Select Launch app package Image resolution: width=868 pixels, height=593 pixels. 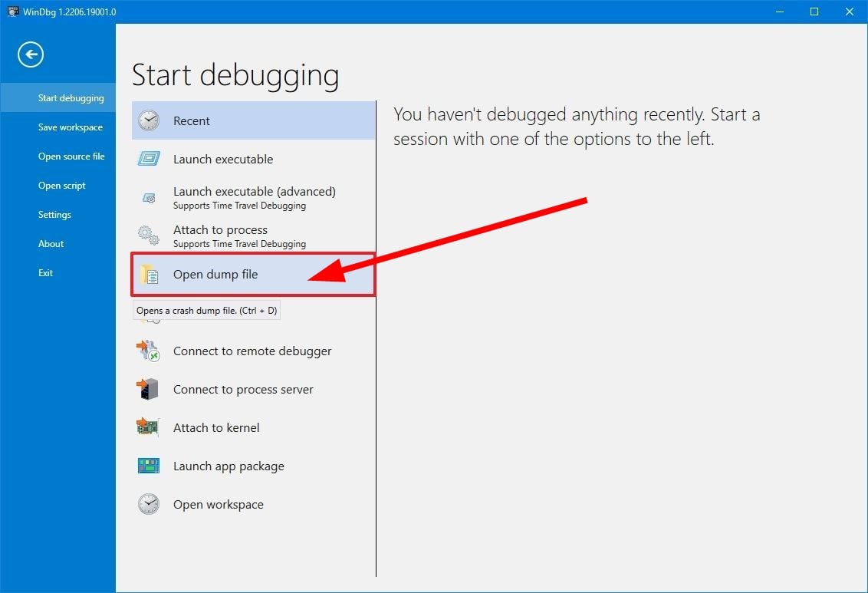pyautogui.click(x=254, y=466)
